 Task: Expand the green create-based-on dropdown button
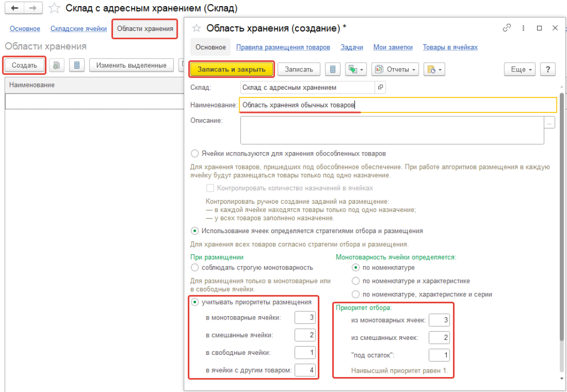click(355, 69)
